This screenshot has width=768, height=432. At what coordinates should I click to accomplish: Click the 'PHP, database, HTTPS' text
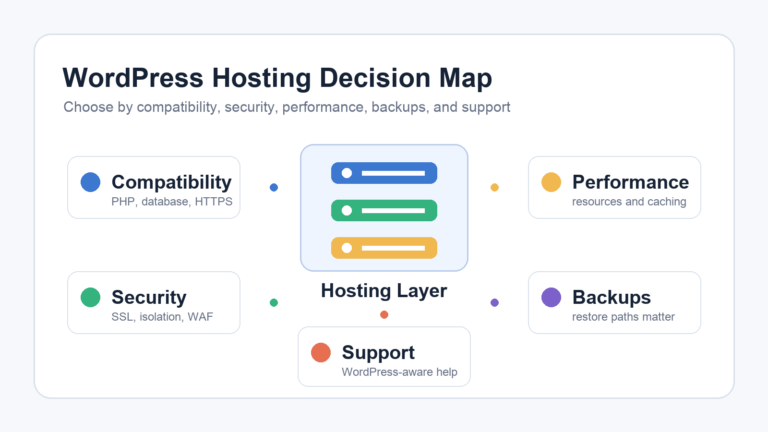point(172,202)
